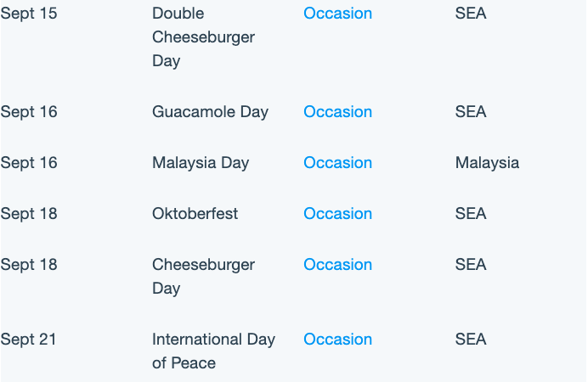Select the Malaysia Day event name

(201, 163)
